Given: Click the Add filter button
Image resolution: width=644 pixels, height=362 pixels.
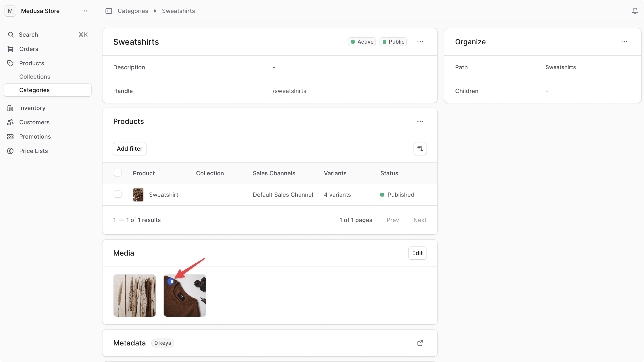Looking at the screenshot, I should click(130, 148).
